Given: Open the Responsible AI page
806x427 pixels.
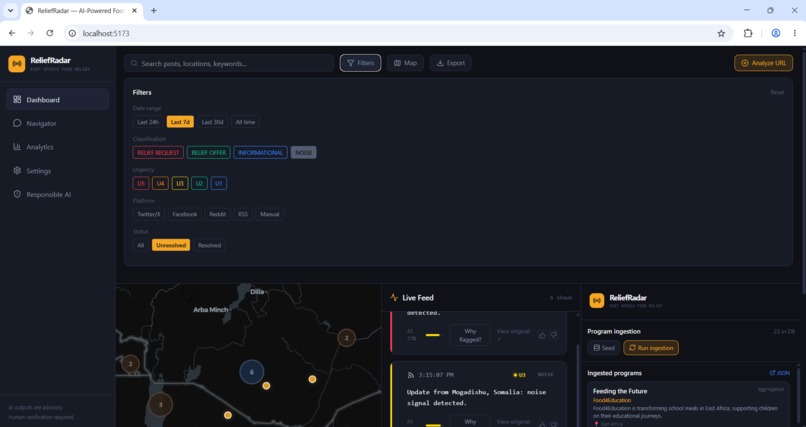Looking at the screenshot, I should point(58,194).
